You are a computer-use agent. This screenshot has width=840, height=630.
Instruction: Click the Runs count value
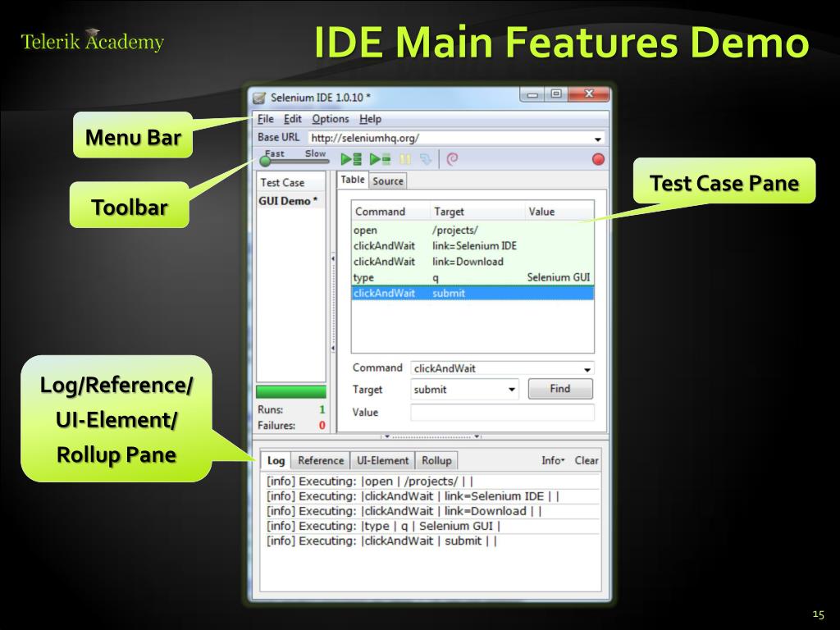pos(322,410)
